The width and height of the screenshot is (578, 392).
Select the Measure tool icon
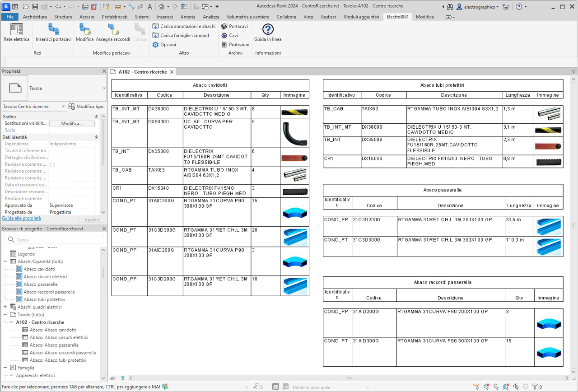click(117, 7)
